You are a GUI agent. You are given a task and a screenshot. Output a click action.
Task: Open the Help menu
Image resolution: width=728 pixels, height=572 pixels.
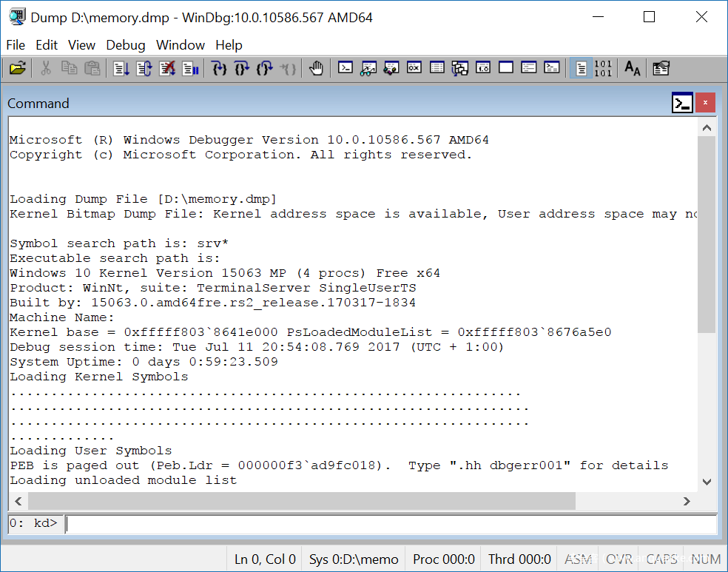229,45
